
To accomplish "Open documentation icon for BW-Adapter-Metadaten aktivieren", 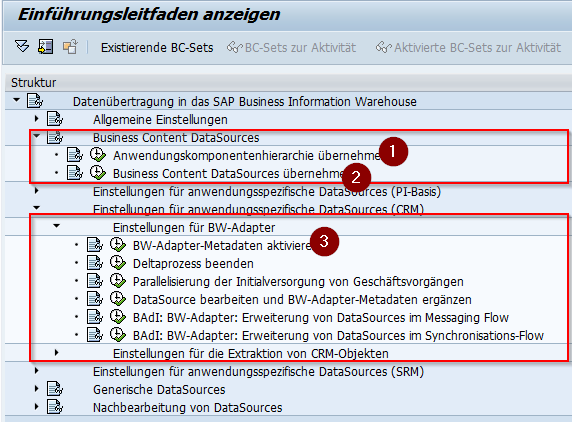I will pos(95,245).
